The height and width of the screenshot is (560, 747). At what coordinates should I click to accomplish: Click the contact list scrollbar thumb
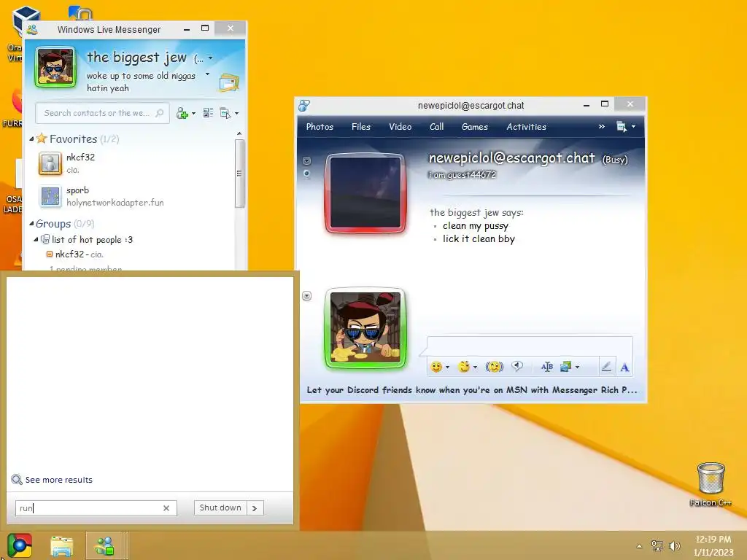[x=239, y=174]
